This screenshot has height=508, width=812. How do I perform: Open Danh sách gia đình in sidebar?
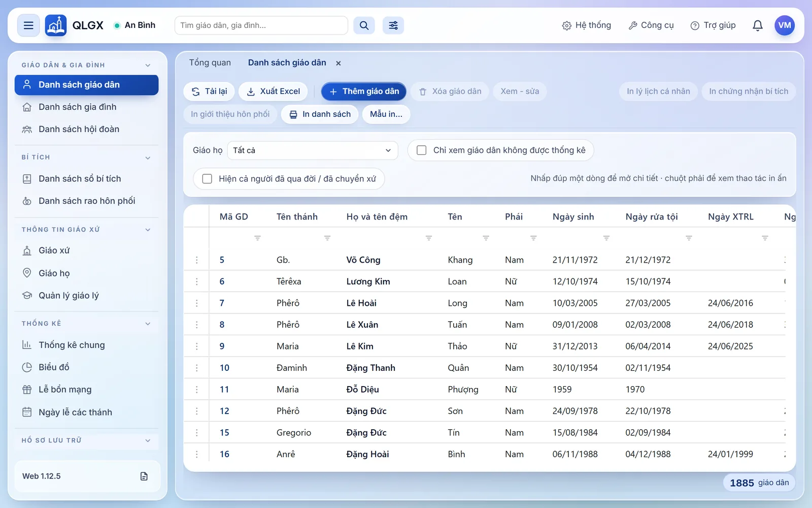(86, 107)
